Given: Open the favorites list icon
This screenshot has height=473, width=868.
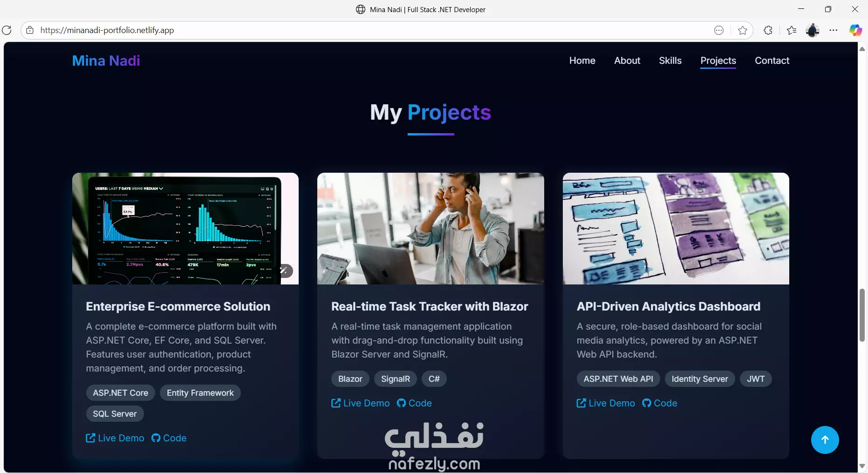Looking at the screenshot, I should (791, 30).
